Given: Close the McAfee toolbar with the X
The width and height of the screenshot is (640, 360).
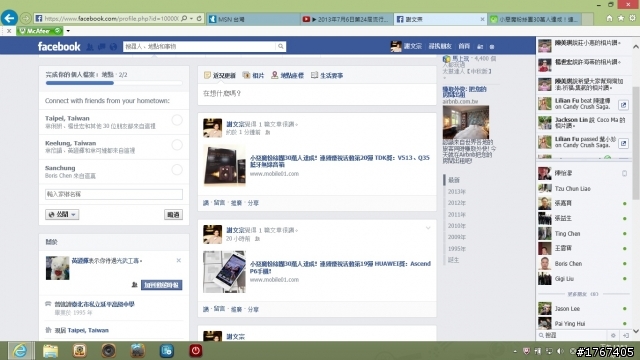Looking at the screenshot, I should point(9,31).
